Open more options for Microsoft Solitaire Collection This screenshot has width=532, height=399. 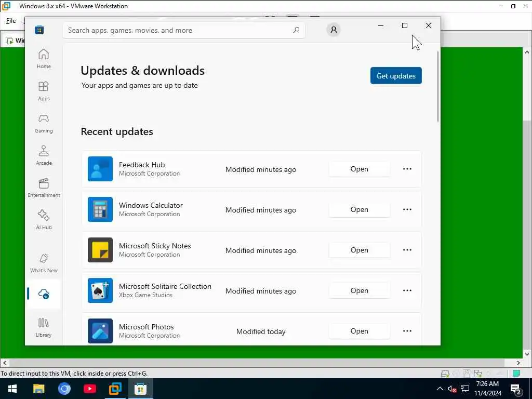[x=407, y=290]
